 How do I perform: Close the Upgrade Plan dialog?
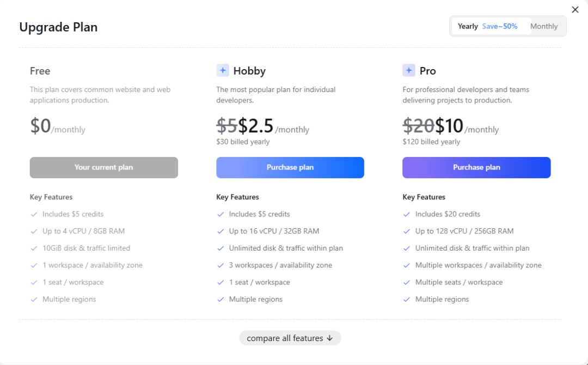pos(575,10)
